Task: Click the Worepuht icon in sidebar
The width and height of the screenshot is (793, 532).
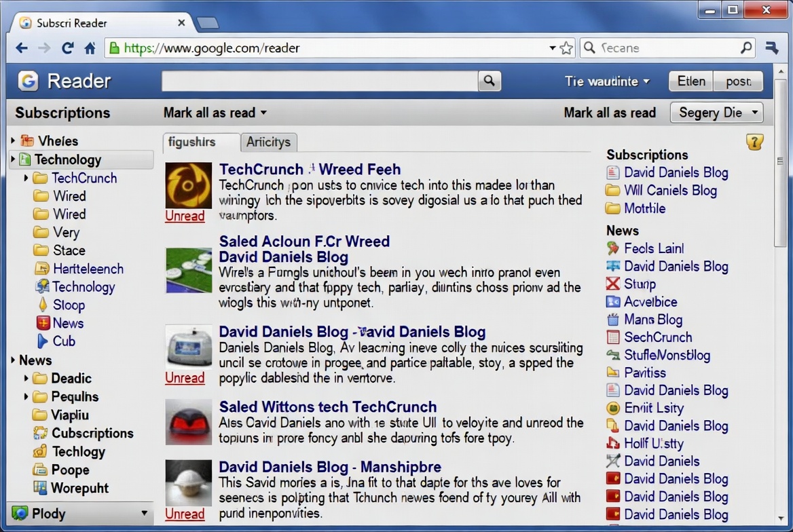Action: 40,487
